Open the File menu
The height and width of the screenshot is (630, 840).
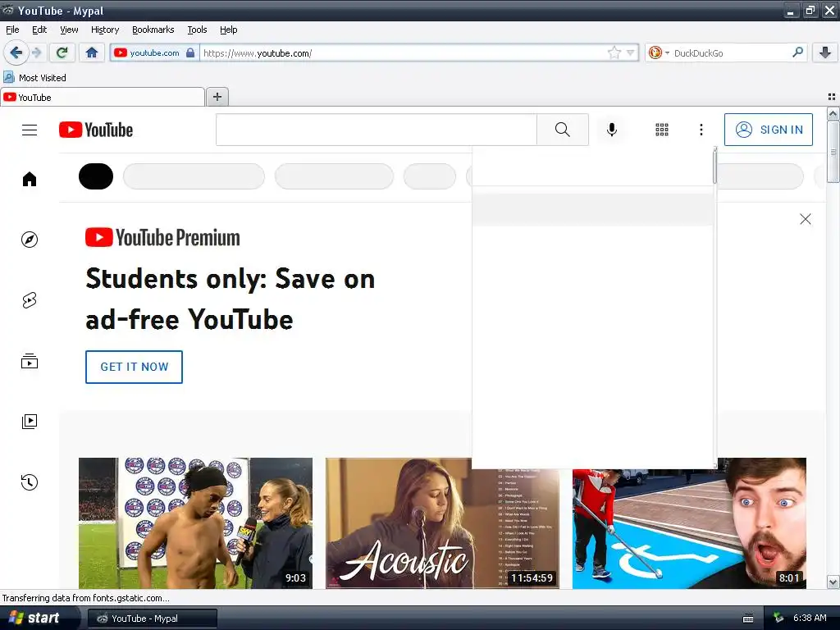(12, 30)
